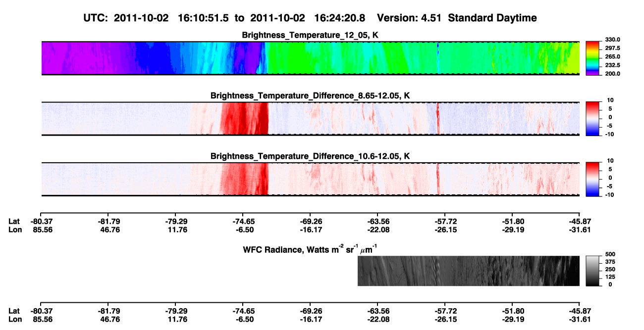Click the Lat label of the axis above WFC Radiance

click(14, 221)
